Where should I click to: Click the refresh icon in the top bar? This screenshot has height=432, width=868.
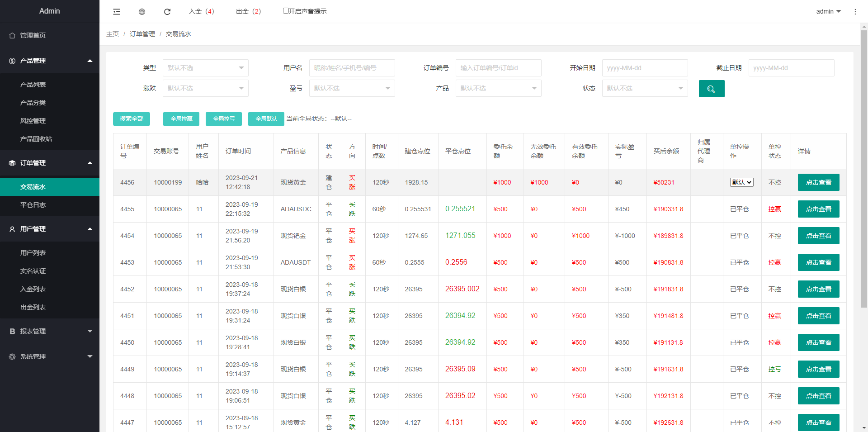point(167,11)
